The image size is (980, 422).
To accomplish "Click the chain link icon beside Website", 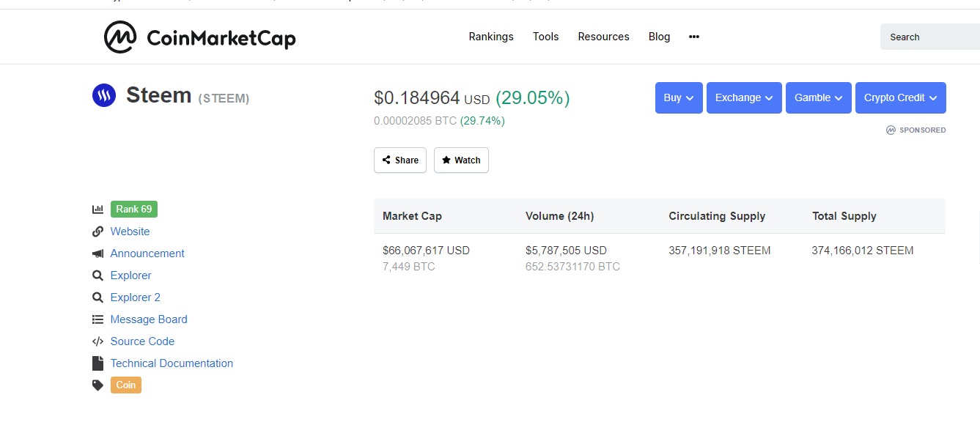I will 97,232.
